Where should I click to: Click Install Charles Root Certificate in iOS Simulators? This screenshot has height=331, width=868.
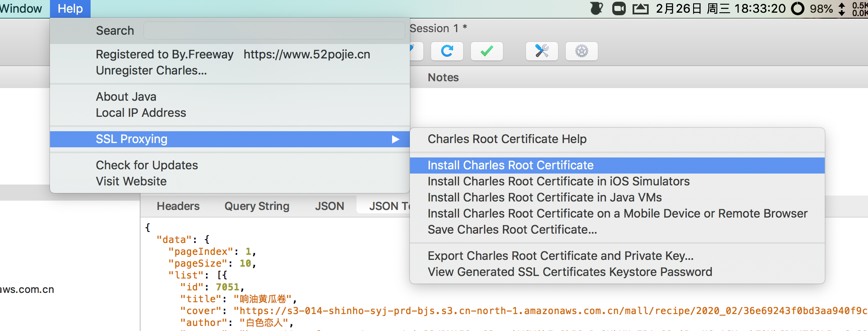558,182
